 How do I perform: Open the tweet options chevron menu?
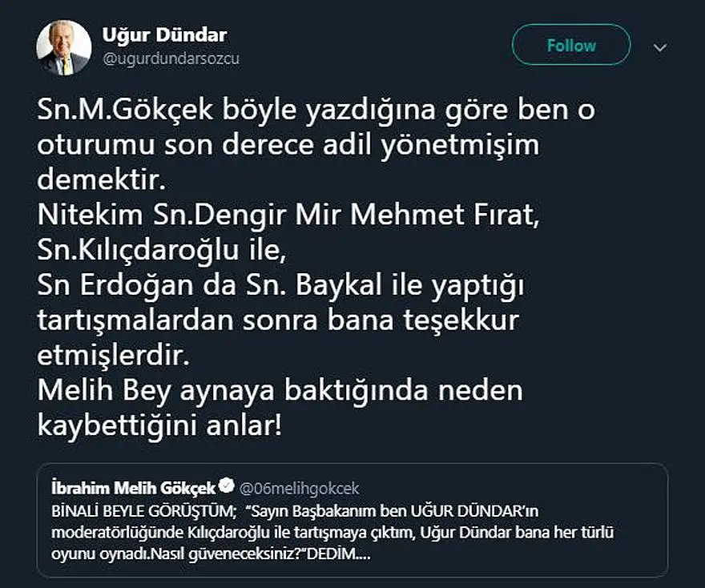(x=659, y=47)
